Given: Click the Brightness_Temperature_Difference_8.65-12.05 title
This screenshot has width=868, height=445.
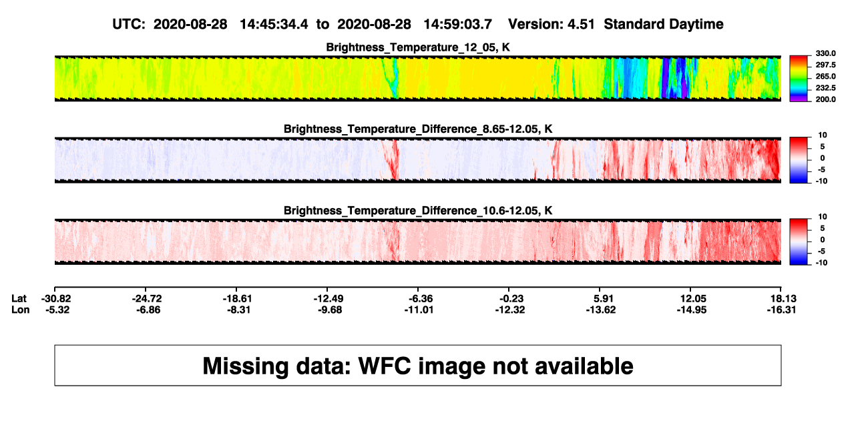Looking at the screenshot, I should click(x=418, y=129).
